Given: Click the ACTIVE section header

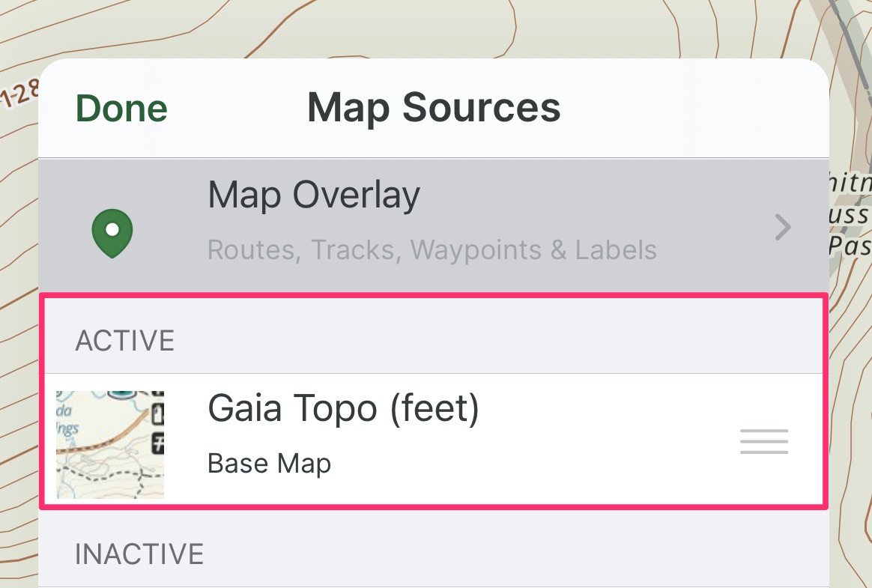Looking at the screenshot, I should click(x=125, y=341).
